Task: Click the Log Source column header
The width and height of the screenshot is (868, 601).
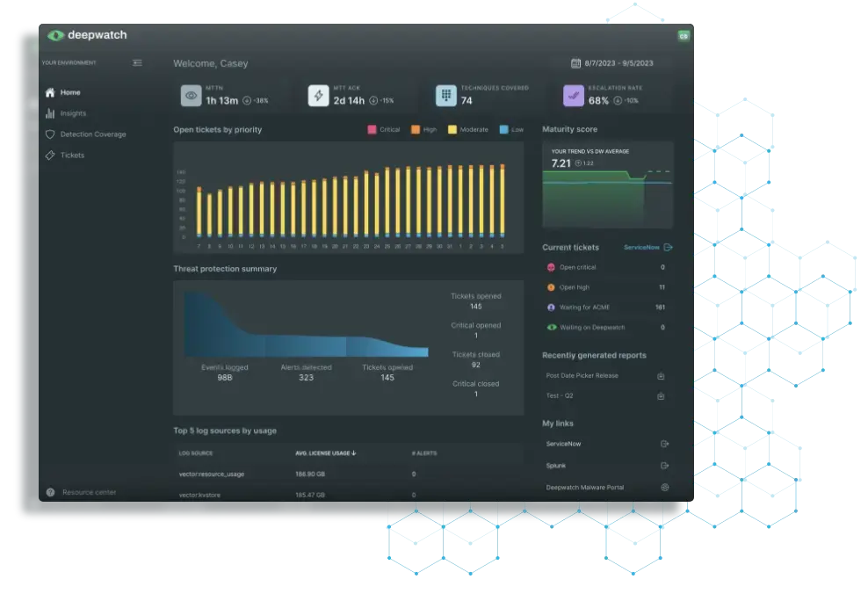Action: [195, 453]
